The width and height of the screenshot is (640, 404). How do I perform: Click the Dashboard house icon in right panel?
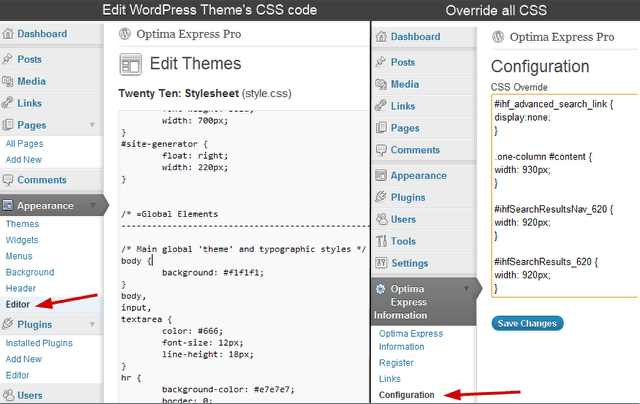[x=381, y=37]
